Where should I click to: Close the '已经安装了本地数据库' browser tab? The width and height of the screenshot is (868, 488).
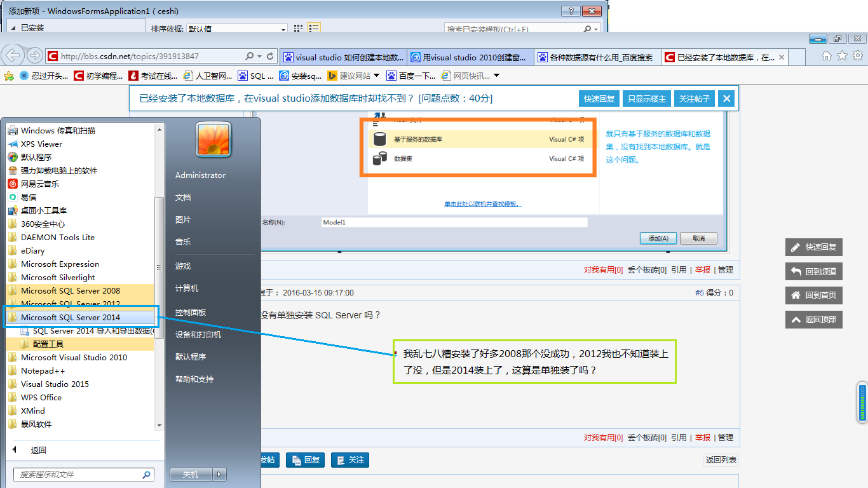coord(782,57)
